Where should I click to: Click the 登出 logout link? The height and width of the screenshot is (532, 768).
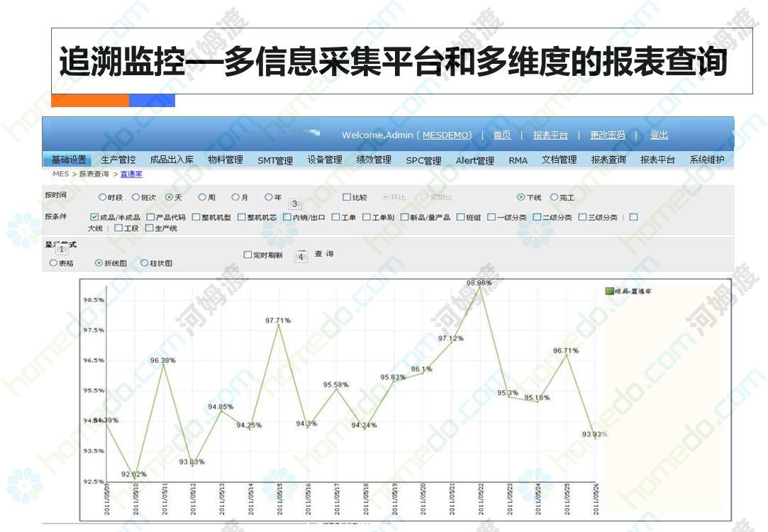tap(659, 135)
